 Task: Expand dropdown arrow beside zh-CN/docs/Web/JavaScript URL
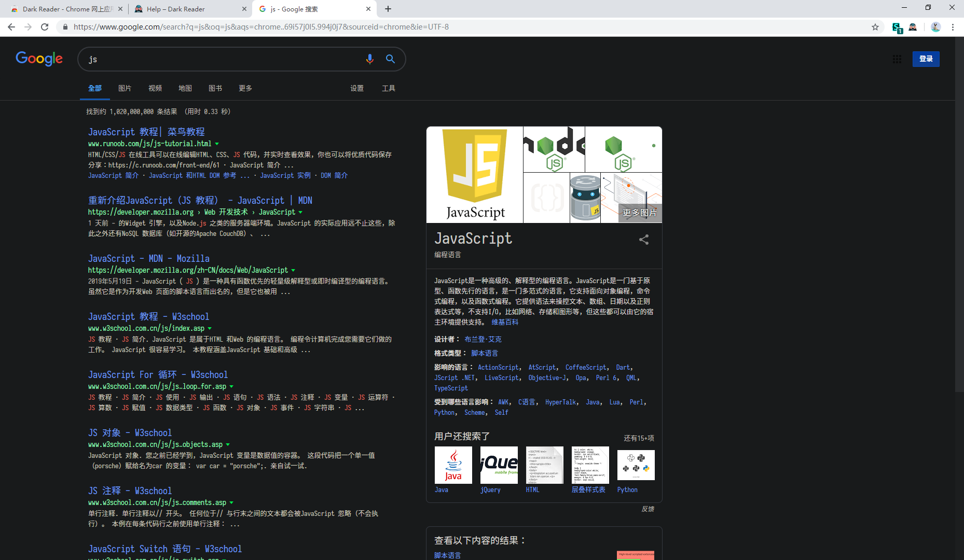[293, 271]
